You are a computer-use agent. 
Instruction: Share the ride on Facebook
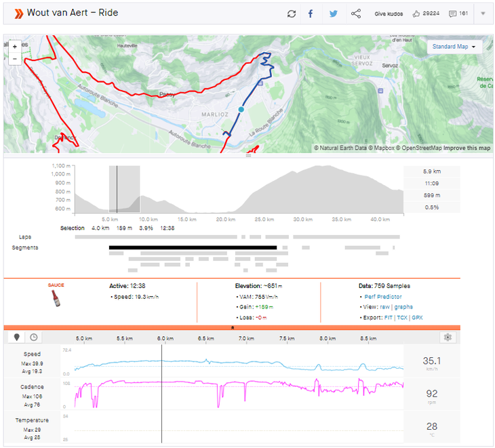[311, 14]
